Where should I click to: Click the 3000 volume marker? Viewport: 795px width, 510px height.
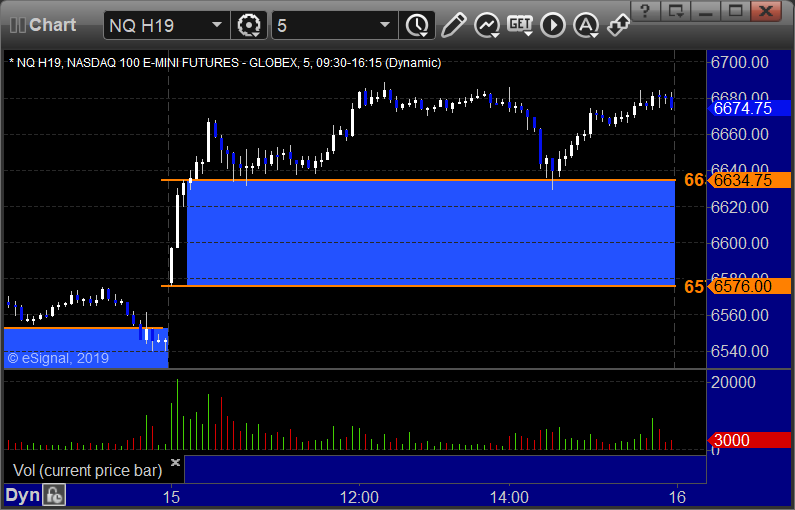748,440
